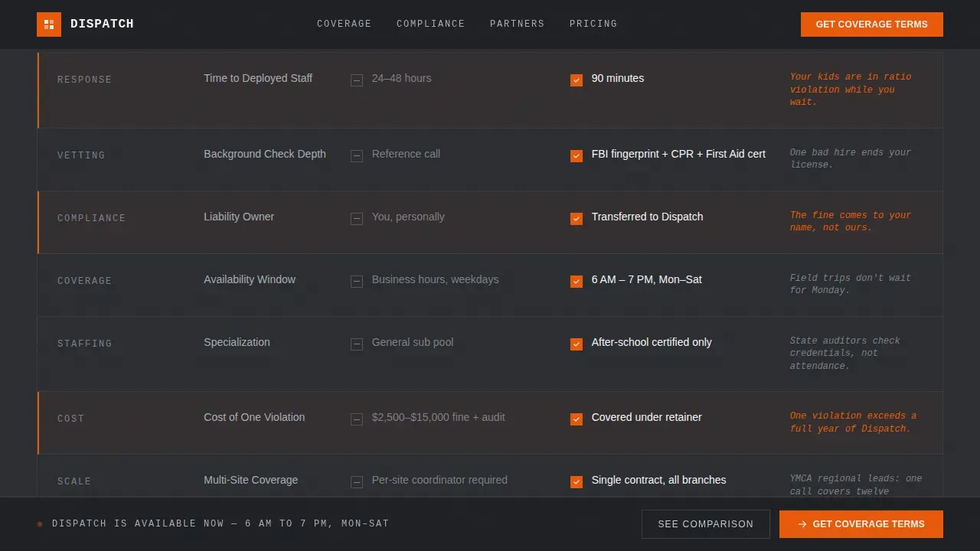This screenshot has height=551, width=980.
Task: Toggle After-school certified only checkbox
Action: coord(577,344)
